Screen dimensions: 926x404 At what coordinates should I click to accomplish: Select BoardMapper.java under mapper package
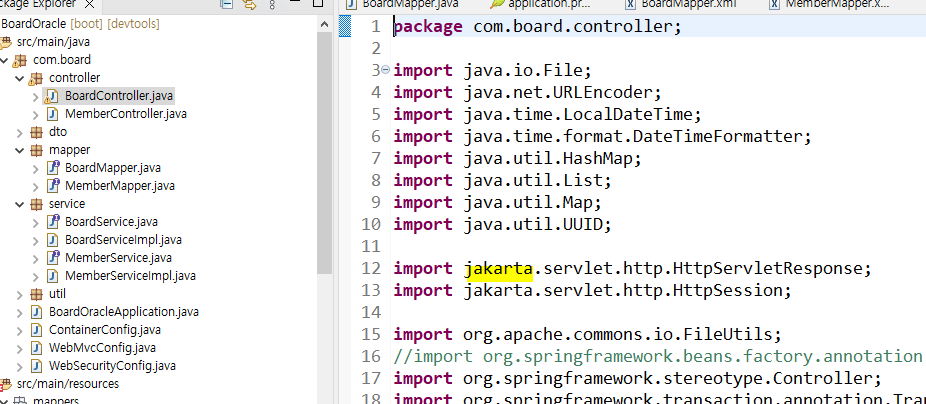click(x=112, y=168)
